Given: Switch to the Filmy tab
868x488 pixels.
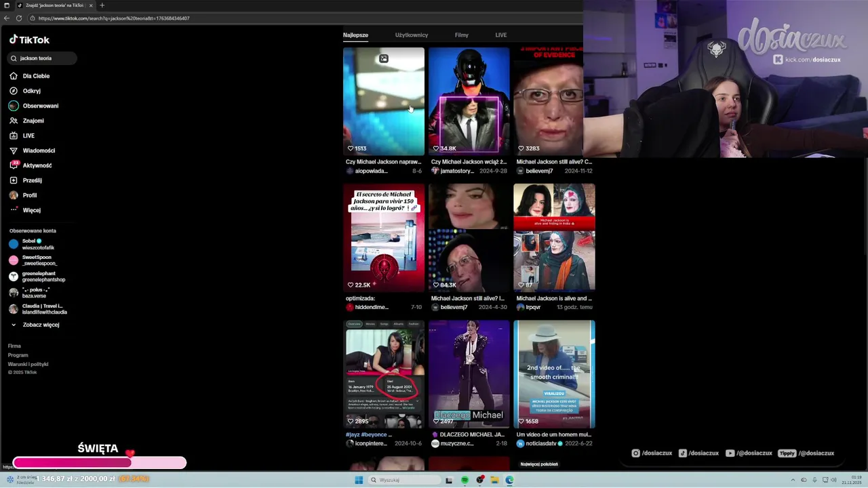Looking at the screenshot, I should click(x=462, y=35).
